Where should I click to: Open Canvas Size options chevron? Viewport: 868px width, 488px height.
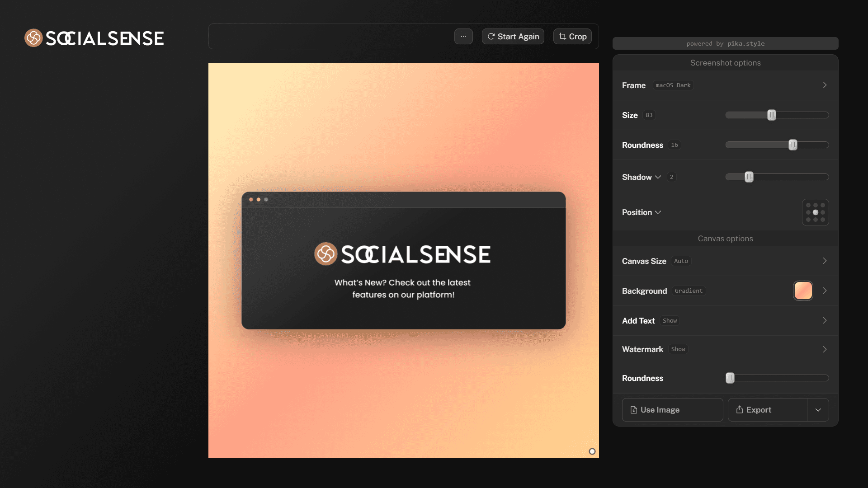pos(825,261)
